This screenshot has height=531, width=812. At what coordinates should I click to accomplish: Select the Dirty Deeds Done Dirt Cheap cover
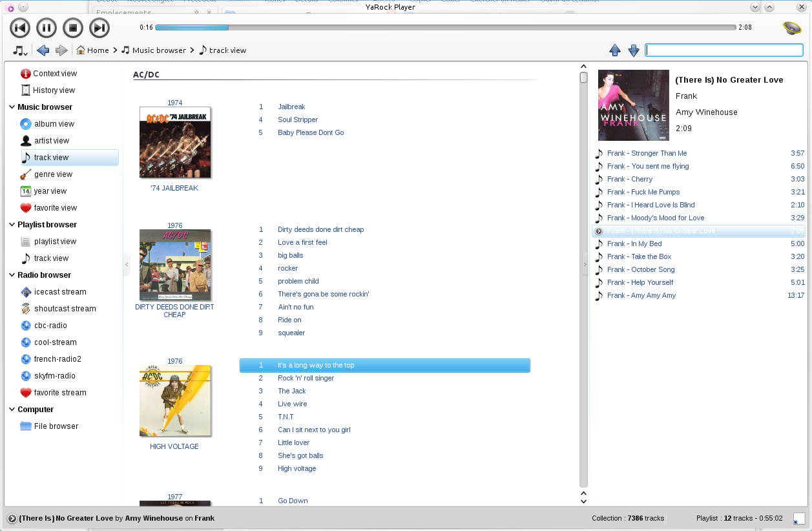(175, 265)
